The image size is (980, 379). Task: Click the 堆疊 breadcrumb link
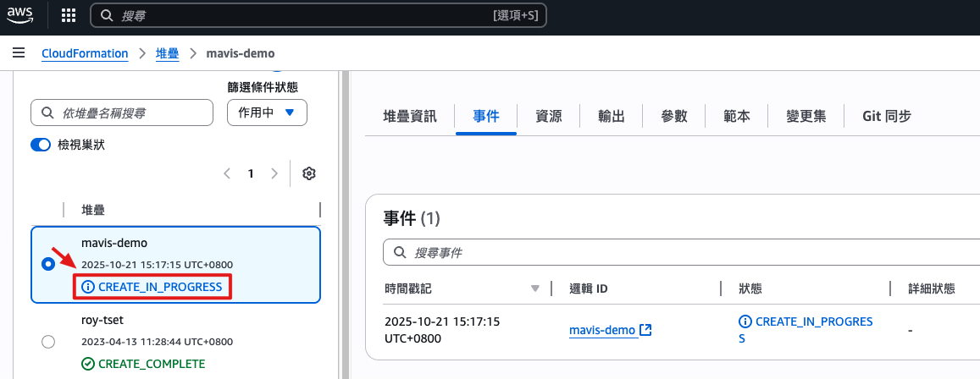(x=167, y=53)
